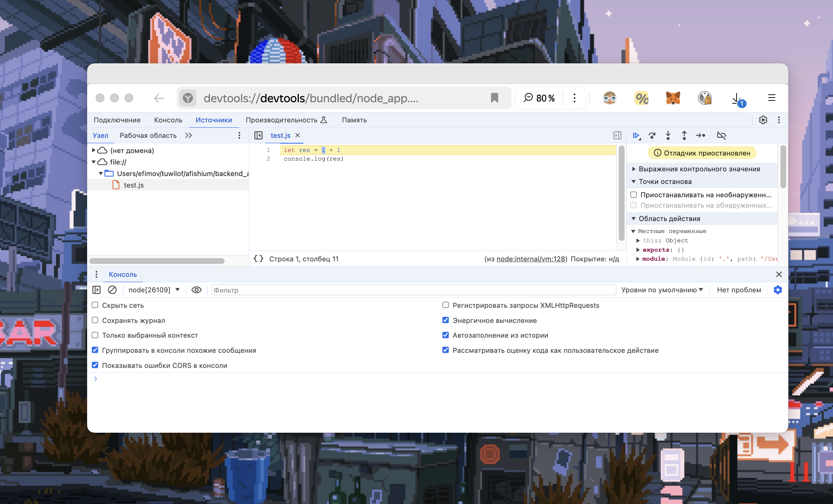Uncheck Показывать ошибки CORS в консоли
The image size is (833, 504).
click(x=95, y=365)
